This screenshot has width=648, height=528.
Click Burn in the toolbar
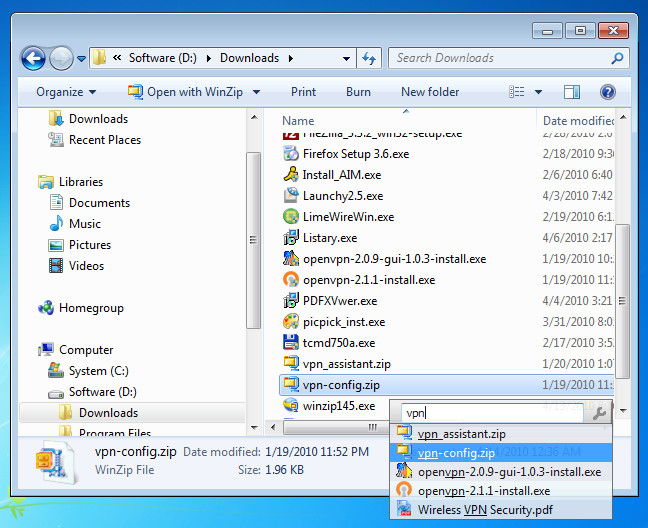pyautogui.click(x=358, y=92)
